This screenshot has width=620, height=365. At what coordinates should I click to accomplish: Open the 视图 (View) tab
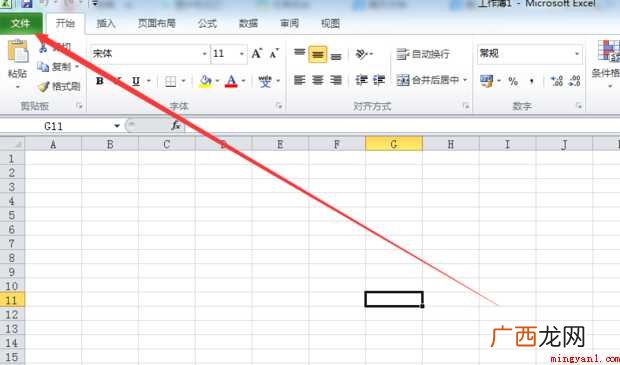[331, 24]
